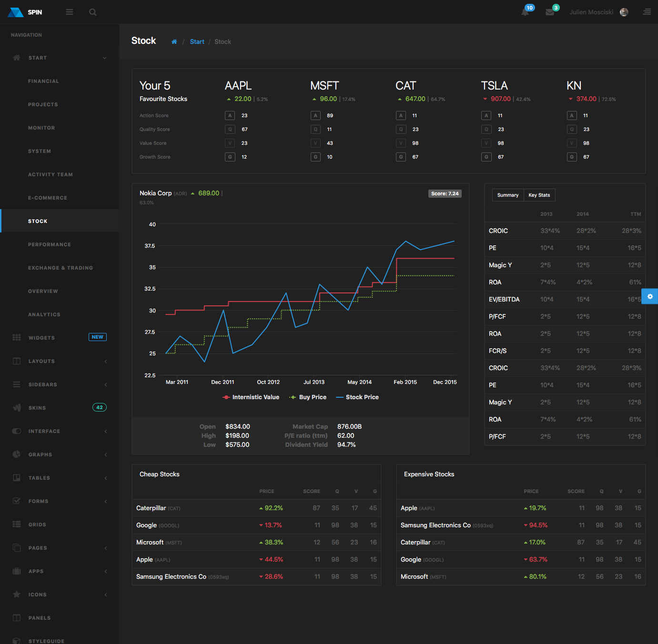The height and width of the screenshot is (644, 658).
Task: Click the FCR/S row label
Action: point(497,351)
